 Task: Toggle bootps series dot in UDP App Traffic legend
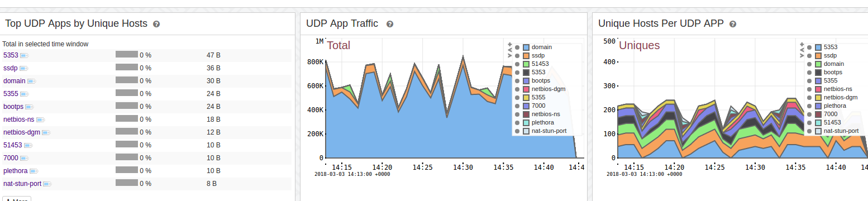[517, 81]
